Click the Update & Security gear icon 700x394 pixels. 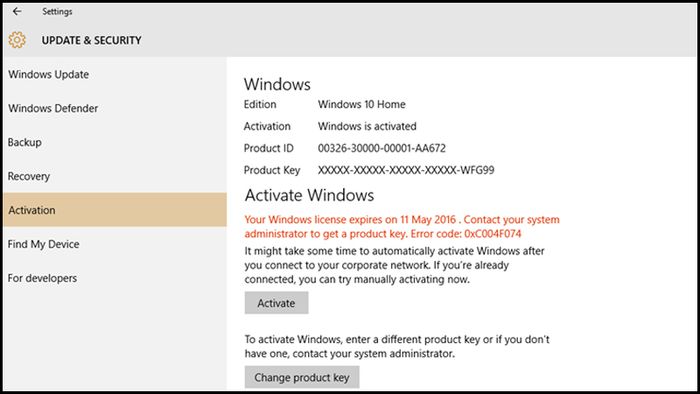coord(17,40)
